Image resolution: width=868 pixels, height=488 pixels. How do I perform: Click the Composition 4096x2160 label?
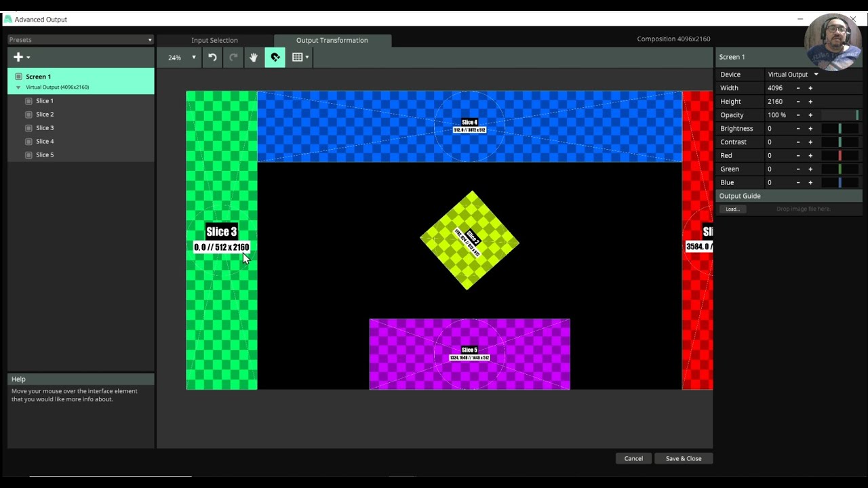pyautogui.click(x=673, y=39)
